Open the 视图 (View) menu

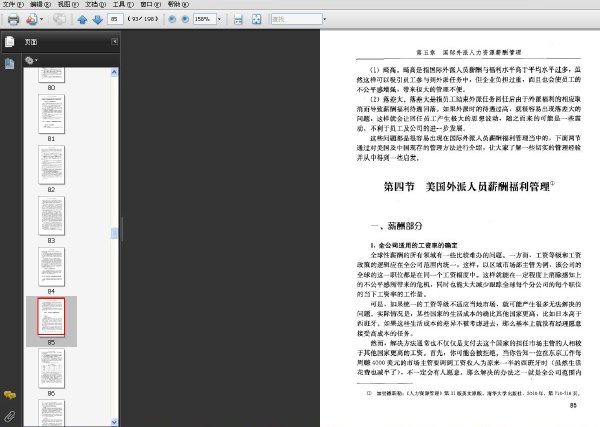68,4
